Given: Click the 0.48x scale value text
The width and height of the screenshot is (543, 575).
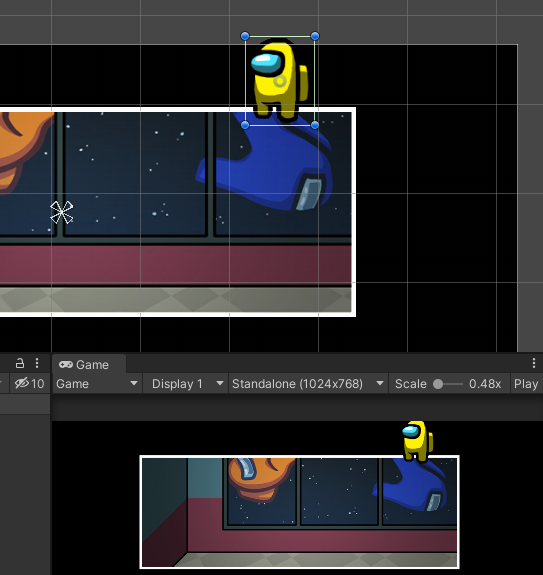Looking at the screenshot, I should [x=485, y=384].
